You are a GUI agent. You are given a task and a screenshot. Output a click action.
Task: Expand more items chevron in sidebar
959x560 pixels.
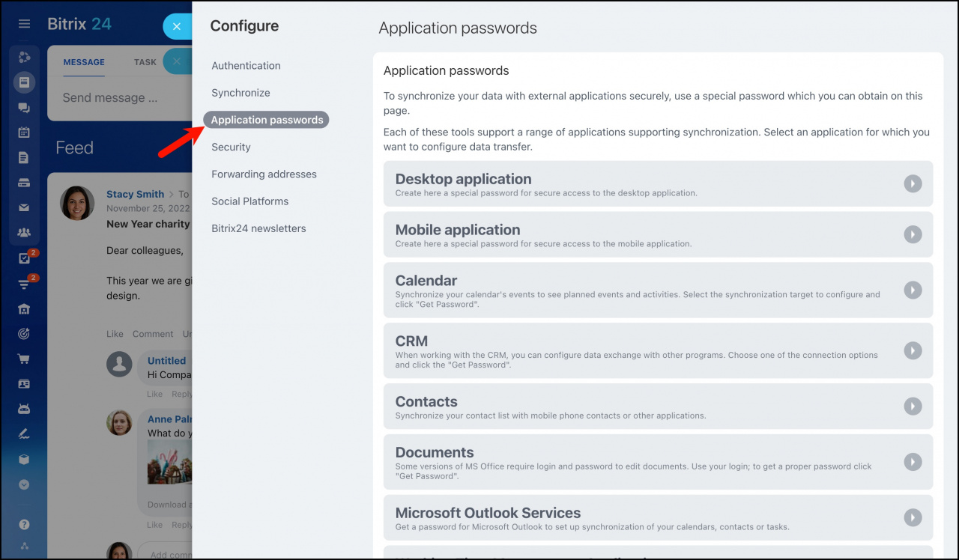tap(24, 484)
